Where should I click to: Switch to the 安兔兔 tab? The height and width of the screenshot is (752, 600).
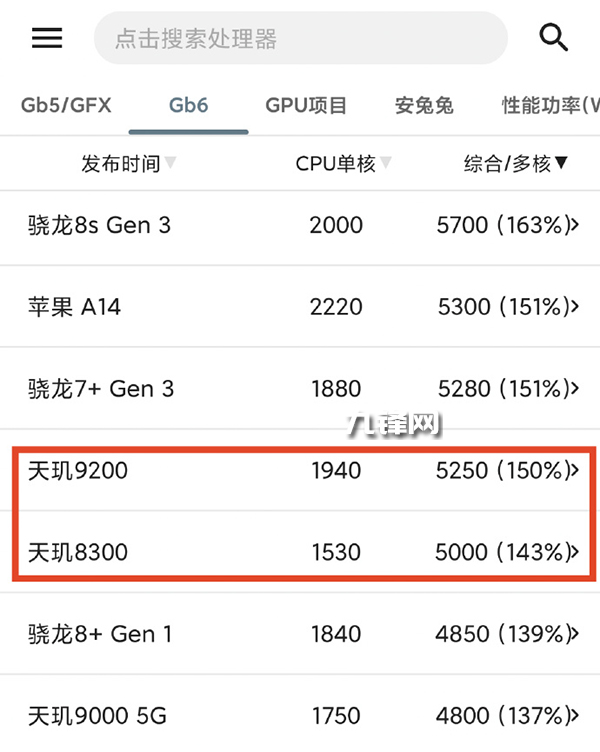point(424,105)
